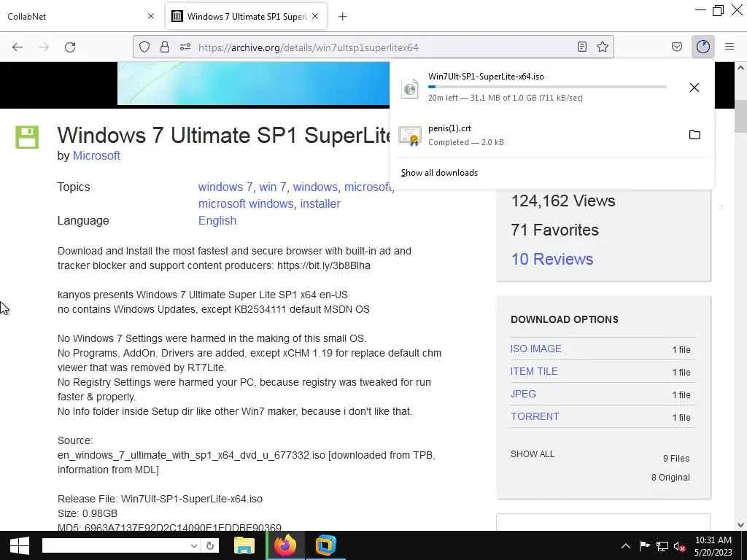Bookmark this page with the star
The height and width of the screenshot is (560, 747).
(602, 47)
